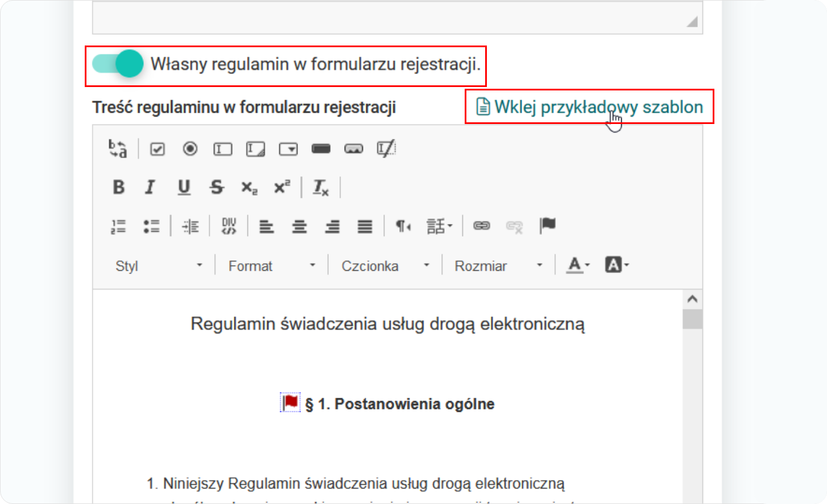
Task: Insert a hidden field element
Action: coord(386,149)
